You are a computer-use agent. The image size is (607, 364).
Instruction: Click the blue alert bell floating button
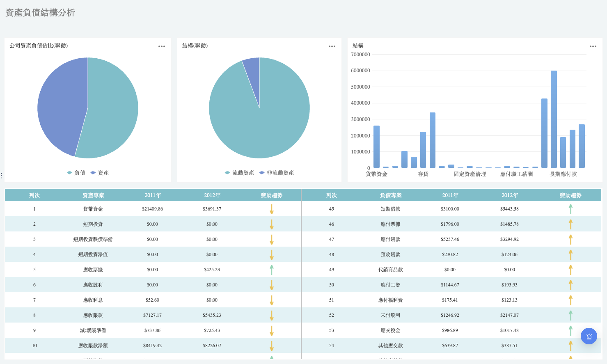[589, 337]
